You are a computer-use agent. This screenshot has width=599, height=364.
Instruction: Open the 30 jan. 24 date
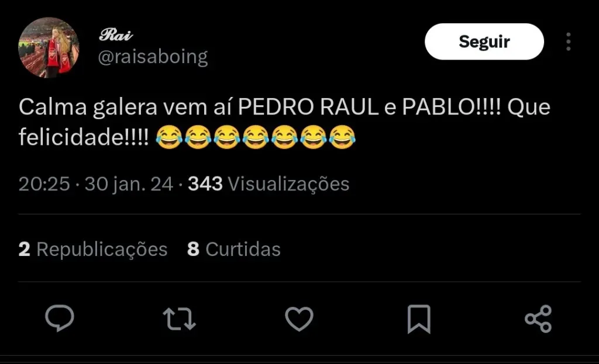click(x=129, y=184)
